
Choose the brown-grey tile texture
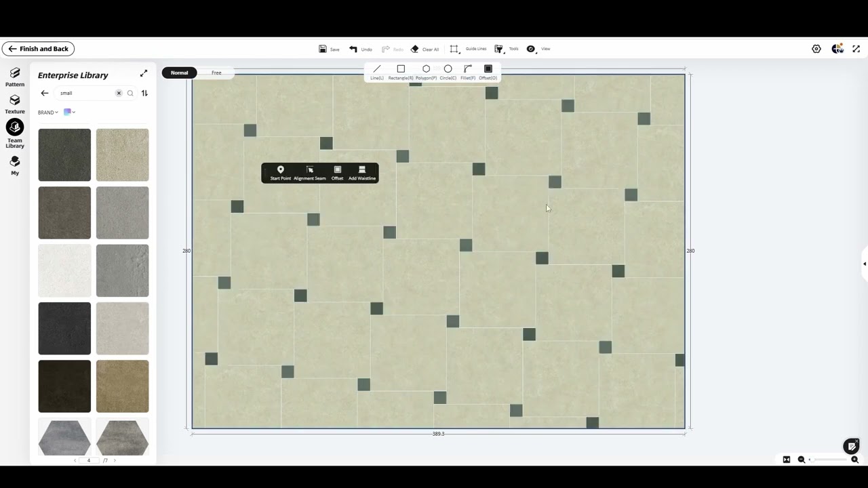tap(64, 213)
